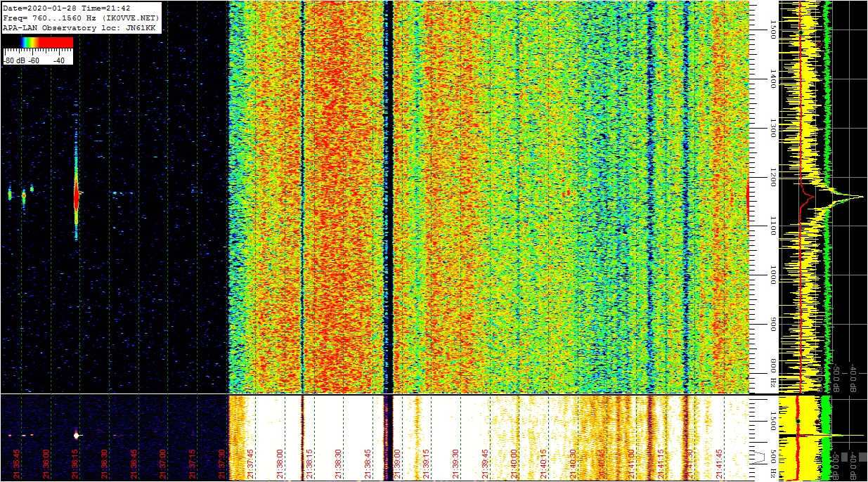The image size is (868, 482).
Task: Select the 21:40:15 time marker
Action: tap(544, 464)
